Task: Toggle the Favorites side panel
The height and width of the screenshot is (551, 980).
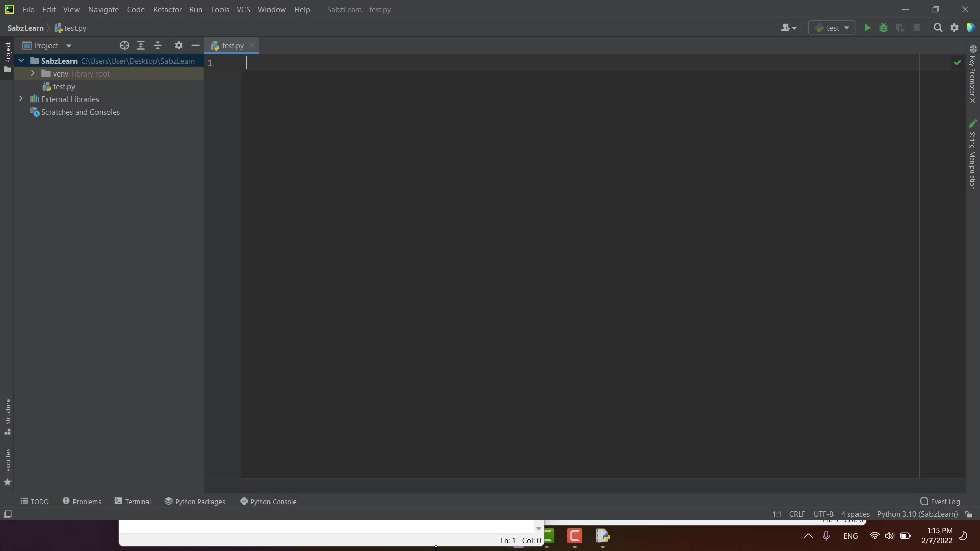Action: point(8,467)
